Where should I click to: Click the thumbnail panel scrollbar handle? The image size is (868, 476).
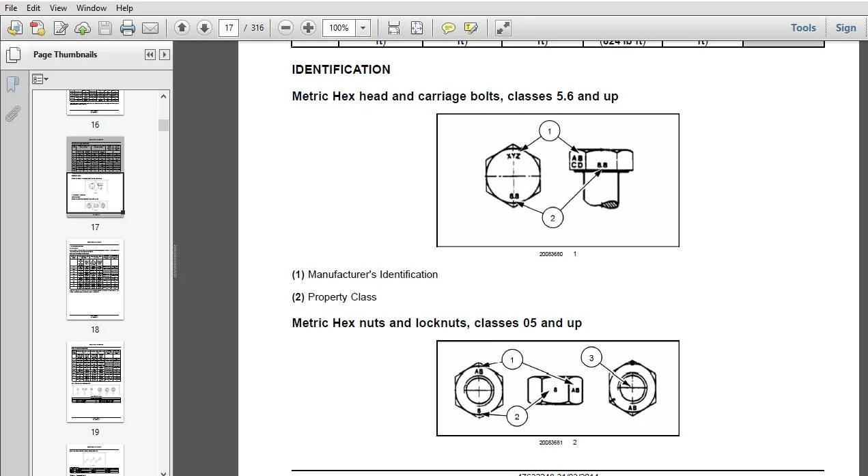point(164,125)
